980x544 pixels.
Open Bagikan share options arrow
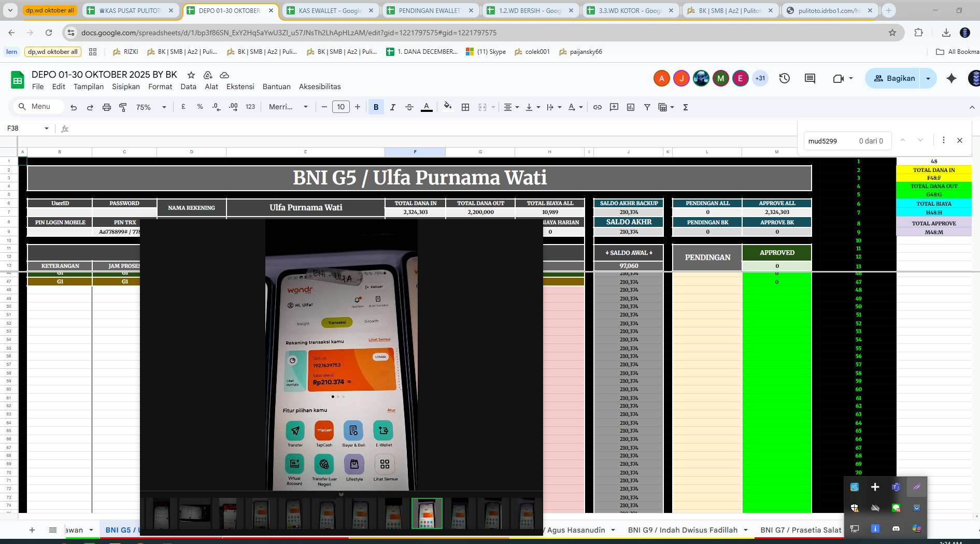[928, 78]
